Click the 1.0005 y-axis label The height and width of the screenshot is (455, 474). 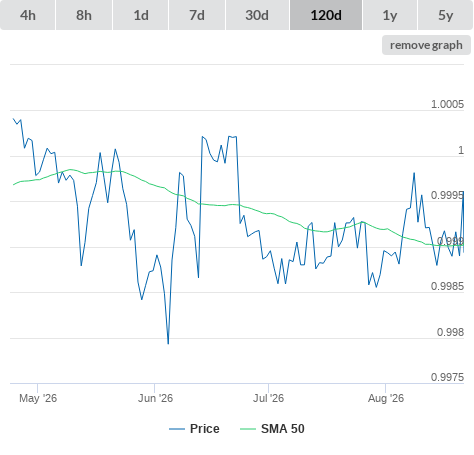coord(447,104)
